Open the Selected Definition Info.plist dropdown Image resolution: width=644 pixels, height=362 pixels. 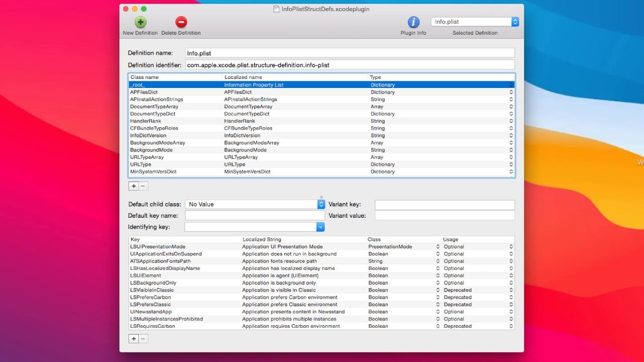tap(515, 22)
